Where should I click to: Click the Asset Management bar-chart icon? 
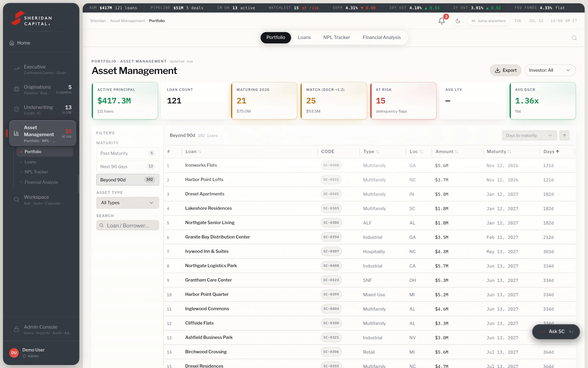click(16, 133)
